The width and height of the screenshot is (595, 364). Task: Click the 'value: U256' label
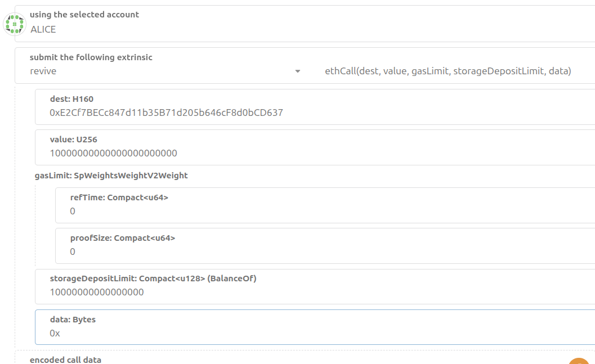[x=74, y=140]
